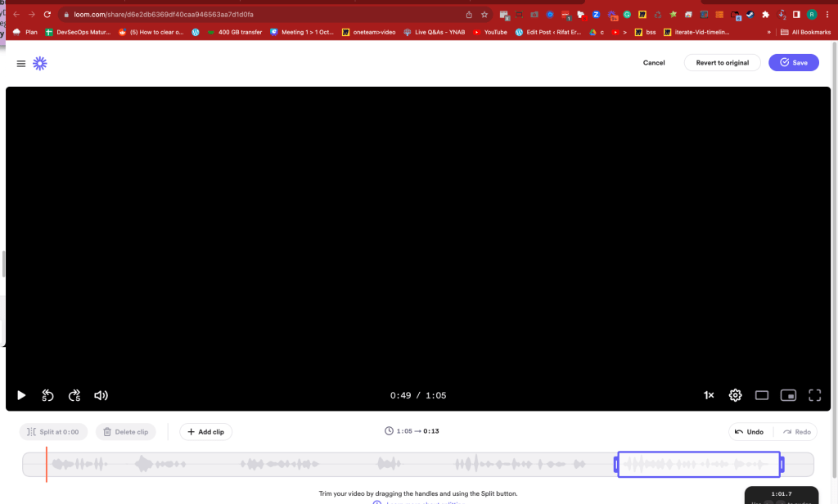Image resolution: width=838 pixels, height=504 pixels.
Task: Click right trim handle of selected clip
Action: [x=782, y=465]
